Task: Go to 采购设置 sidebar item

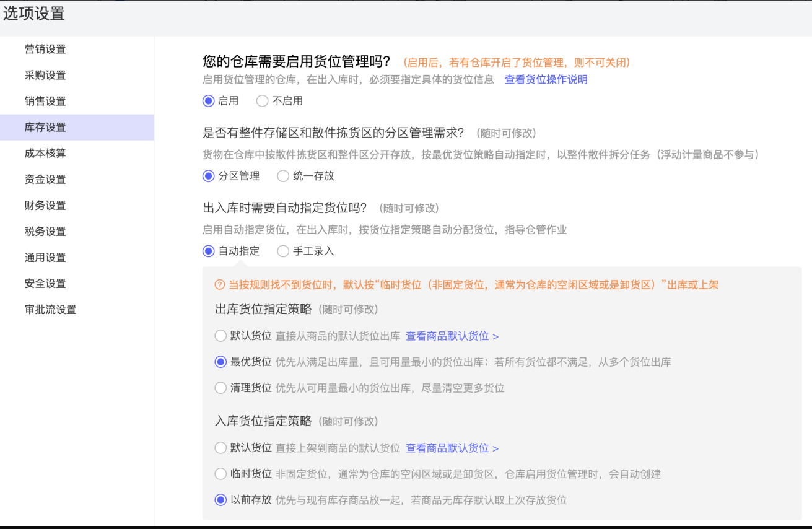Action: 45,75
